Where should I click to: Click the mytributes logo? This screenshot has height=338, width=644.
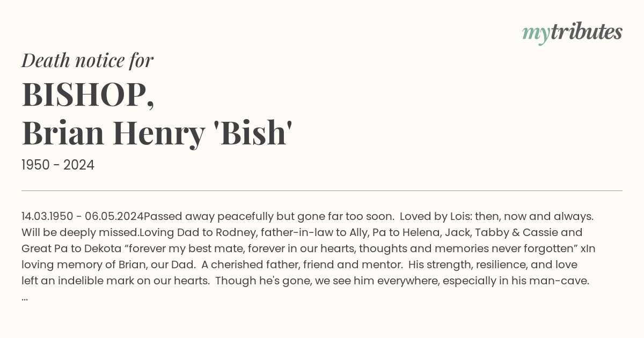click(572, 33)
